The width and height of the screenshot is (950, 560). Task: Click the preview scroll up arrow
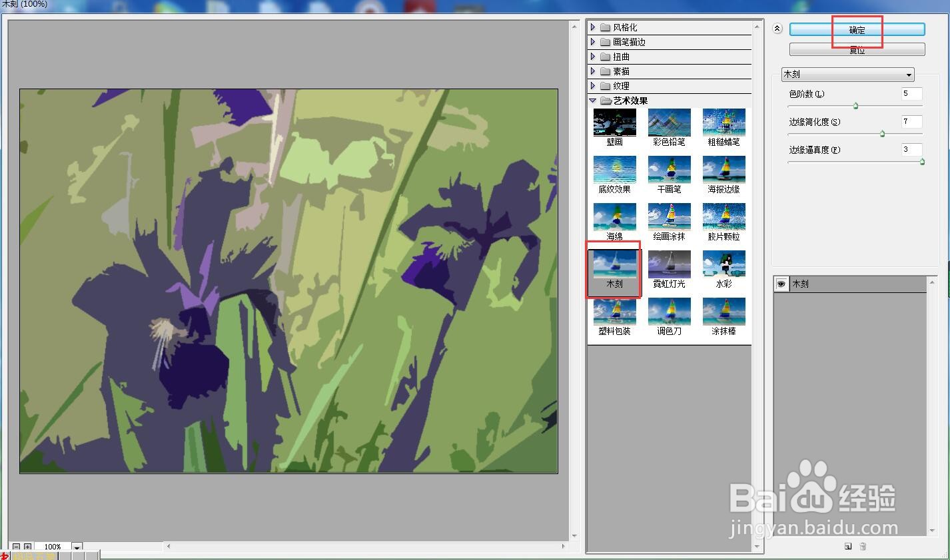(x=574, y=26)
